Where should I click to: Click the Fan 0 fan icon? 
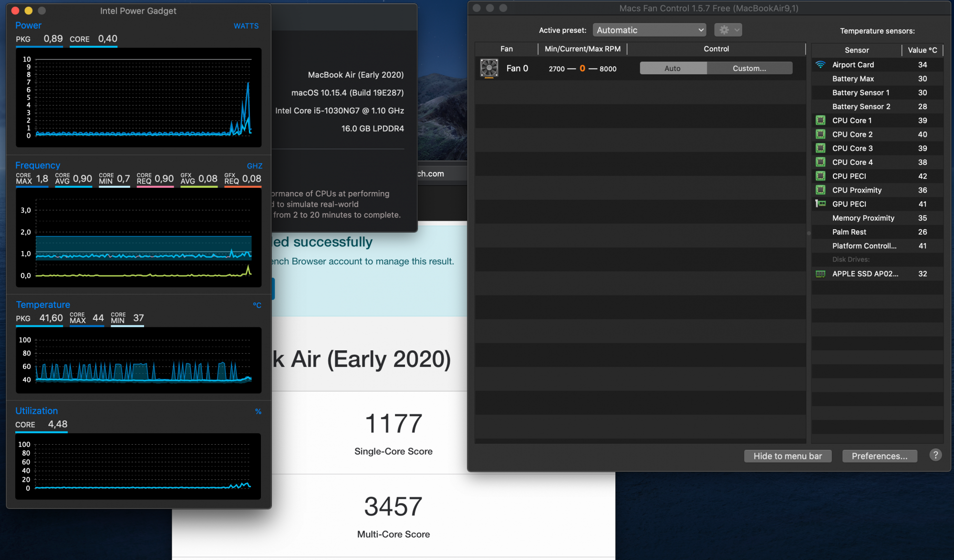click(x=489, y=68)
